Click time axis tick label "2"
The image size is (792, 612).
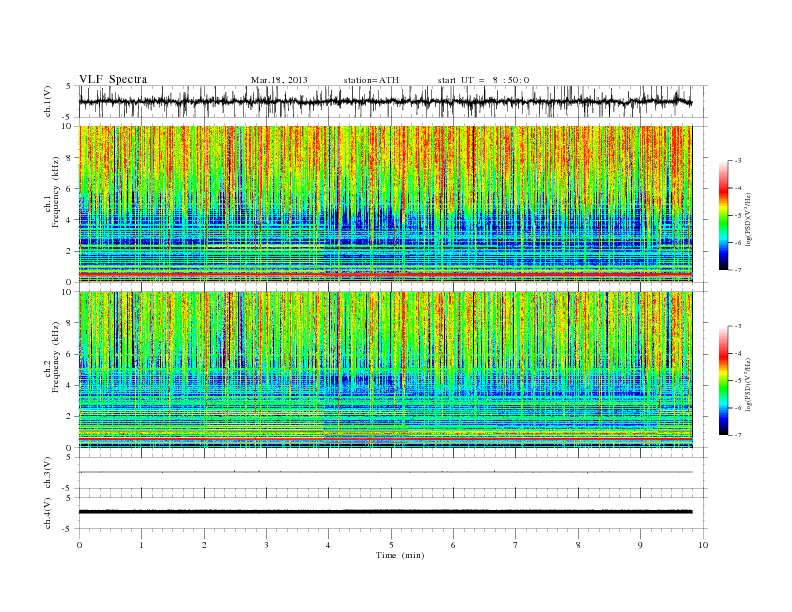coord(204,545)
